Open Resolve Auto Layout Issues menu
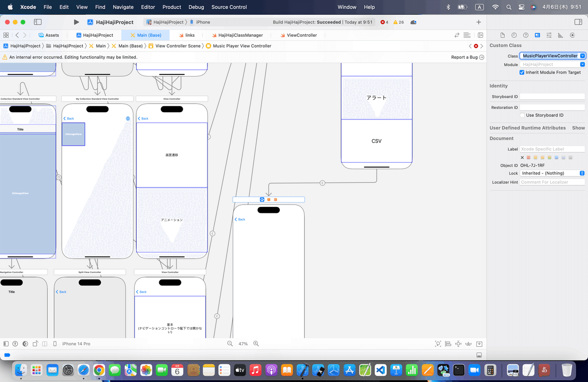 [x=467, y=344]
